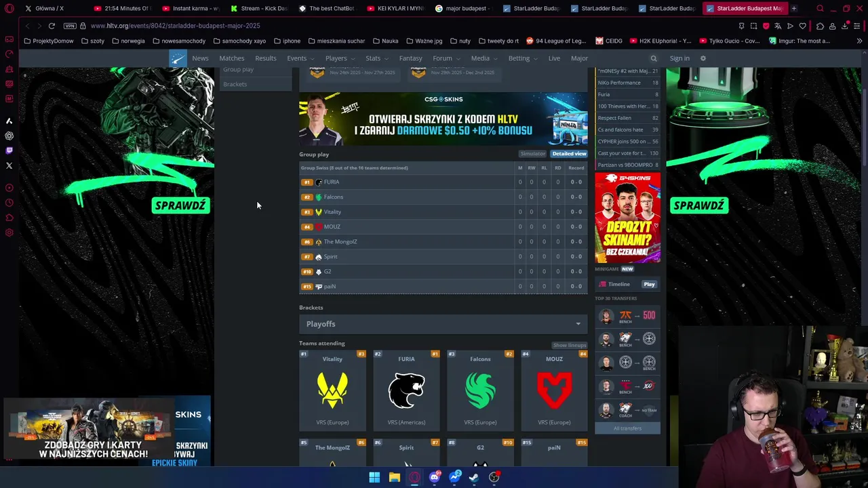
Task: Open the MOUZ team card
Action: tap(554, 390)
